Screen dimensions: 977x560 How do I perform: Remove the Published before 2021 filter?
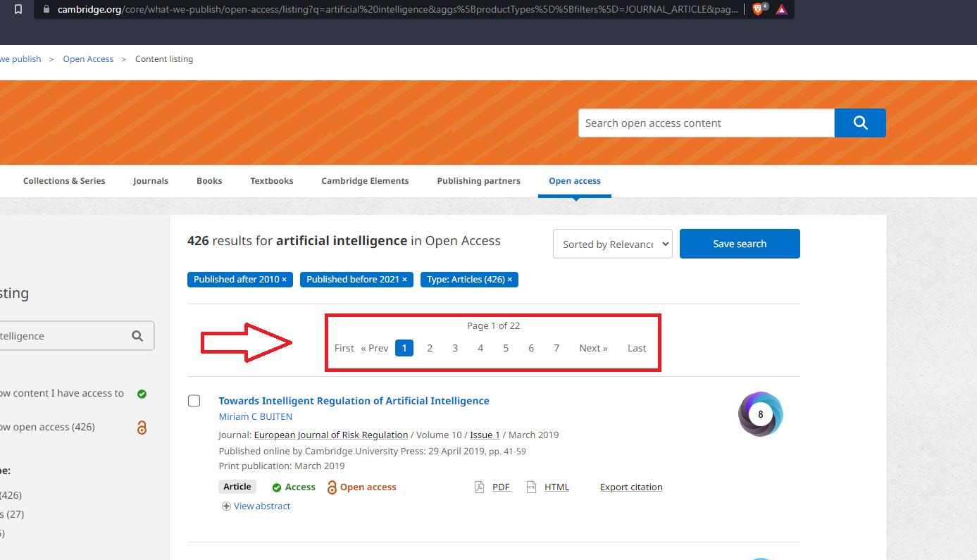(x=404, y=280)
